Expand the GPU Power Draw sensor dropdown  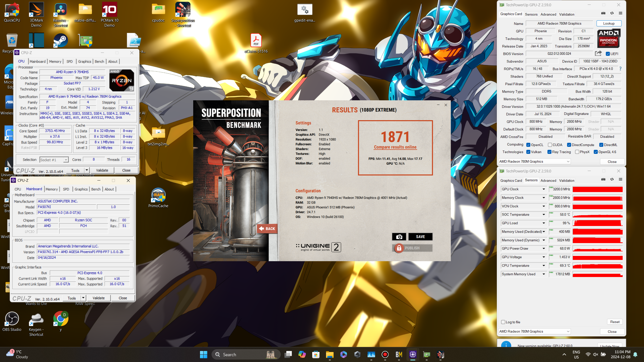544,248
